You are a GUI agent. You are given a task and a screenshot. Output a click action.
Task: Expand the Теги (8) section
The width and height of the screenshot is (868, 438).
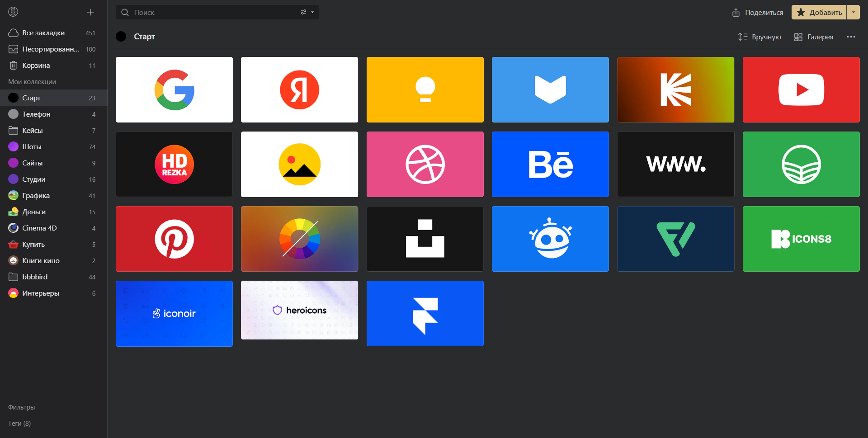[19, 423]
